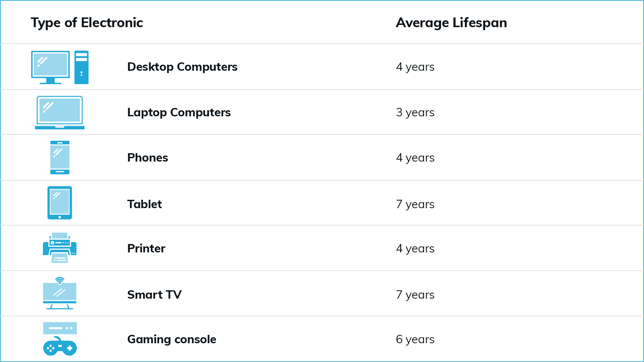Click the Smart TV label text
This screenshot has width=644, height=362.
pos(155,295)
